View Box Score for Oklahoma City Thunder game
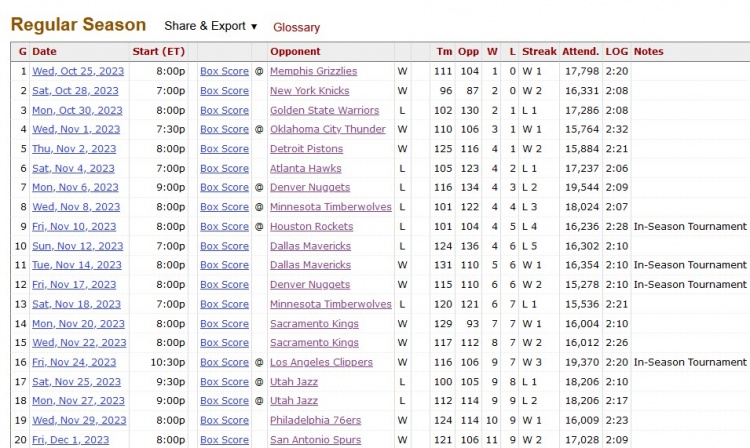 [224, 129]
